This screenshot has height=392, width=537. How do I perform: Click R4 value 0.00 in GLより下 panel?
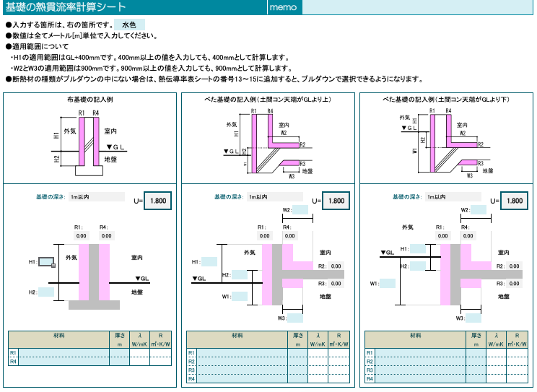468,236
